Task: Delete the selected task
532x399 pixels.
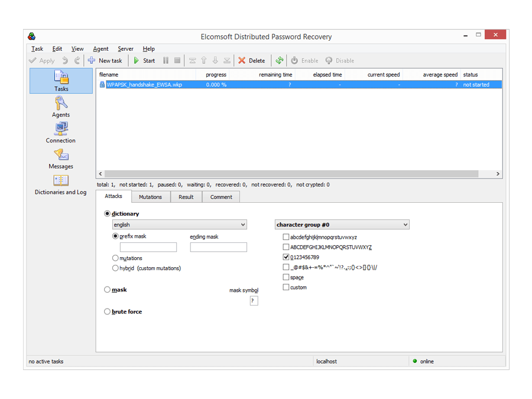Action: coord(251,61)
